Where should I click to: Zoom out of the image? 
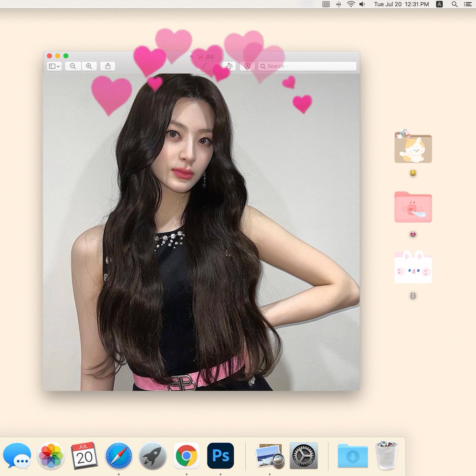point(73,66)
